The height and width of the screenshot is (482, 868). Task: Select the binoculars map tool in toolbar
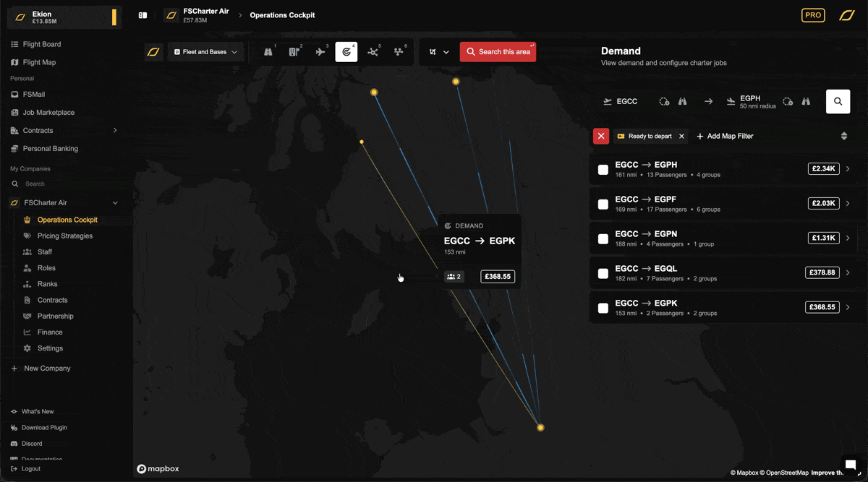(x=268, y=52)
